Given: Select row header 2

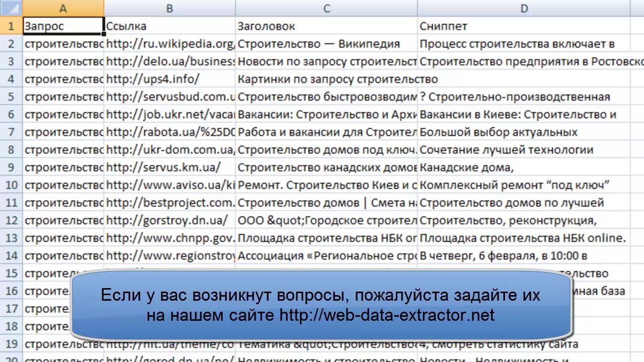Looking at the screenshot, I should (x=11, y=44).
